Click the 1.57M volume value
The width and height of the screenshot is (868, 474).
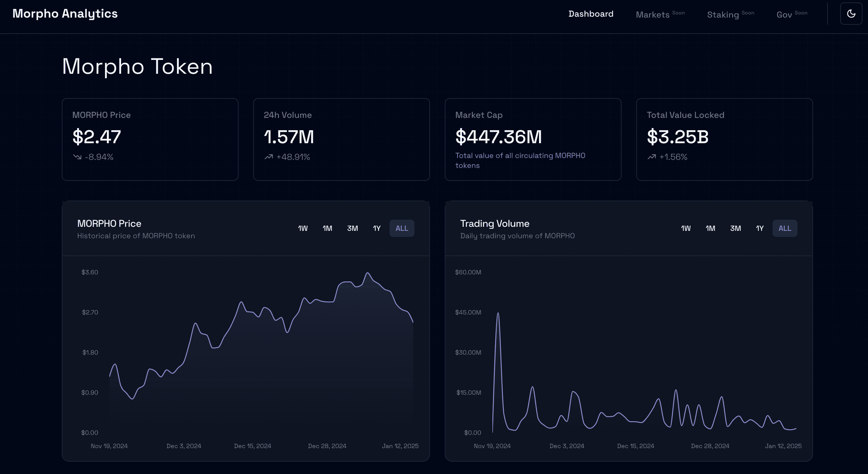[289, 137]
